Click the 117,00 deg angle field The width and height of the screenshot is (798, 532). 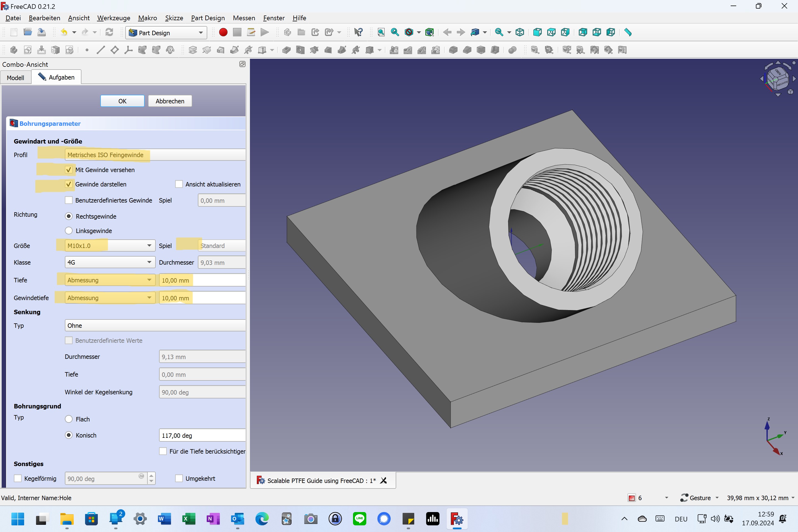pos(202,435)
